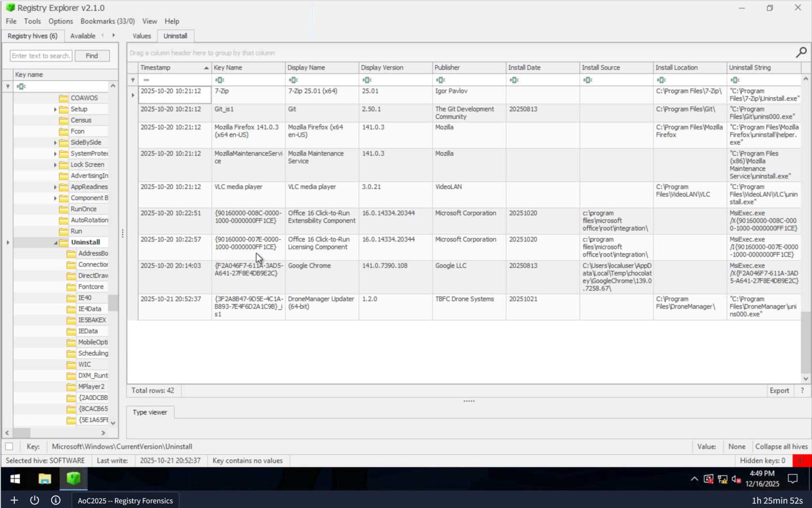Open the volume tray icon

click(x=736, y=479)
